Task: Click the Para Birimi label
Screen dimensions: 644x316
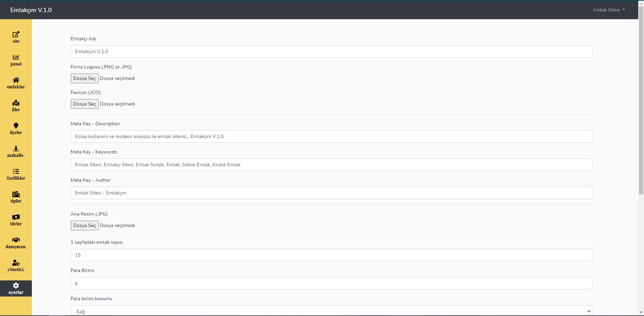Action: [x=82, y=270]
